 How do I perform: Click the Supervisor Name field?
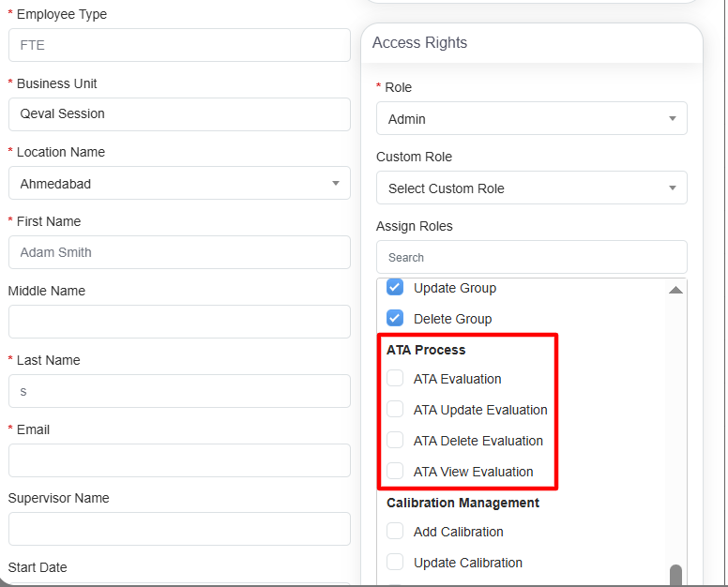coord(178,529)
